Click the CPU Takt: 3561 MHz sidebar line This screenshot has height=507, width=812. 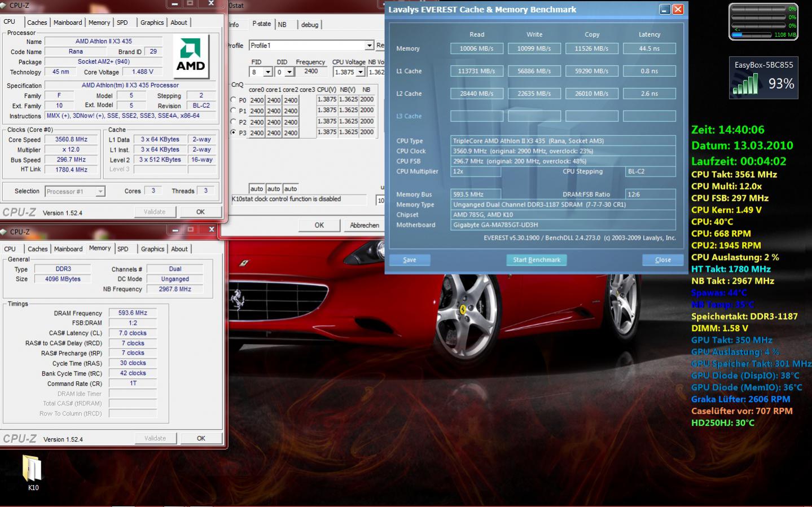tap(734, 174)
